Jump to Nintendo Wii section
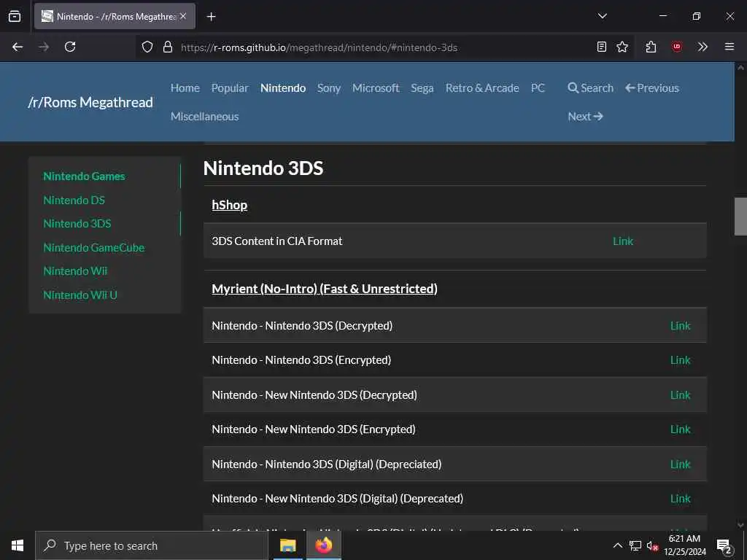Viewport: 747px width, 560px height. point(75,271)
